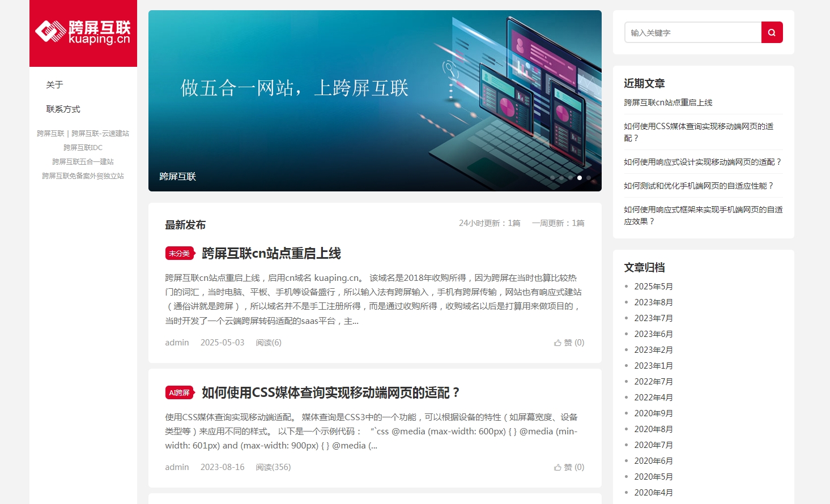Image resolution: width=830 pixels, height=504 pixels.
Task: Open the 2020年9月 archive
Action: coord(653,413)
